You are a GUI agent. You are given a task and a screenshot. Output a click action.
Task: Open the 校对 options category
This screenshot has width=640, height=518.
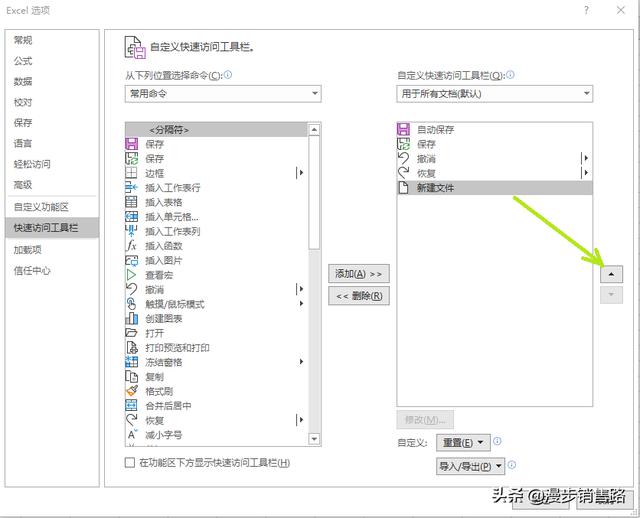pos(52,102)
